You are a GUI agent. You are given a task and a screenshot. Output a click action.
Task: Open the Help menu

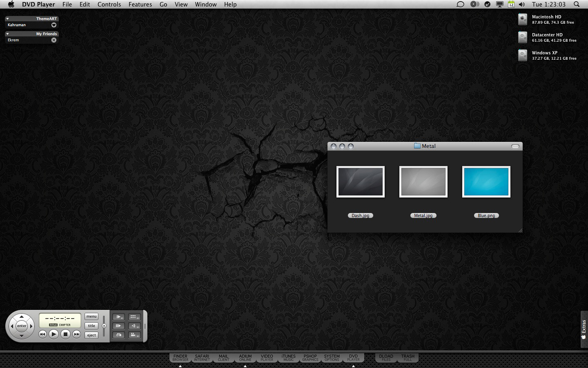coord(230,4)
